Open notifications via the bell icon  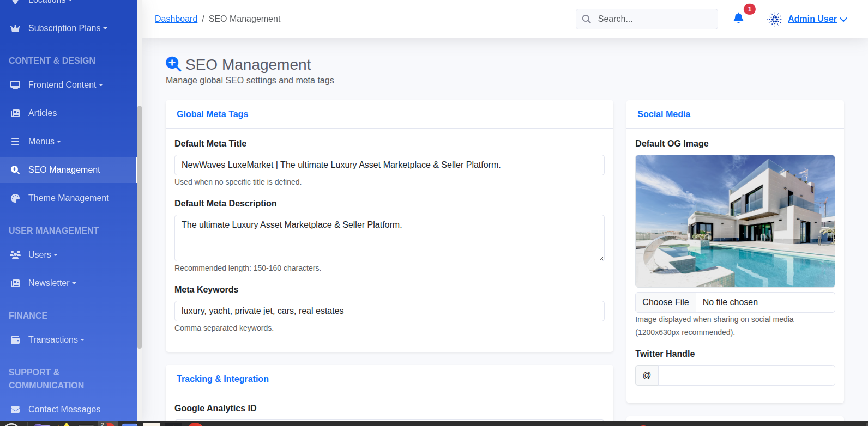point(738,19)
